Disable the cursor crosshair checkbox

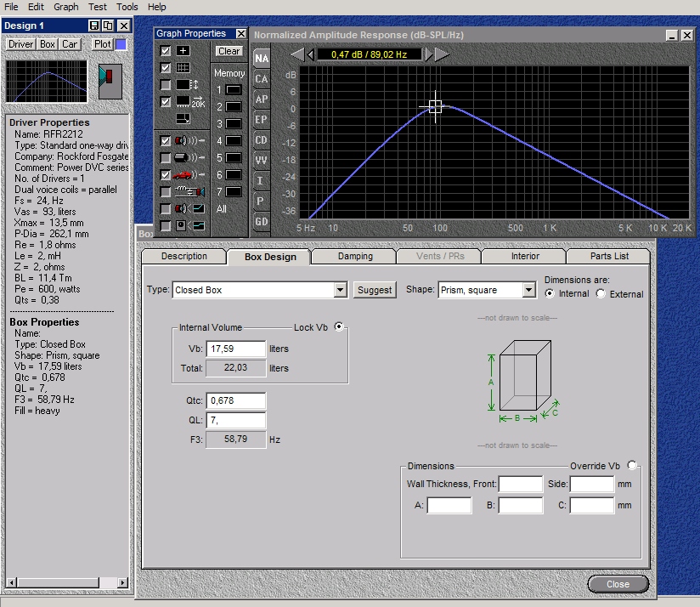pyautogui.click(x=166, y=51)
